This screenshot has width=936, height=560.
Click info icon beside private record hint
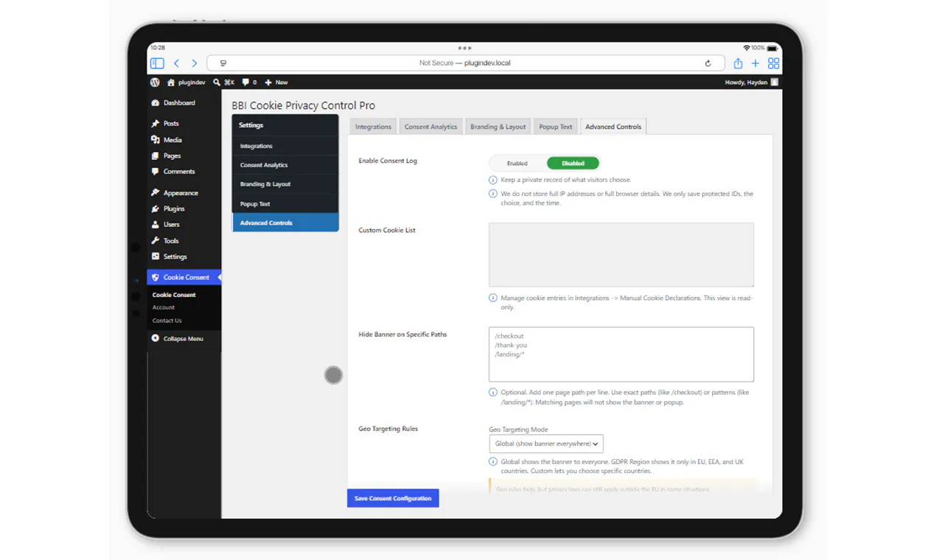[x=493, y=180]
